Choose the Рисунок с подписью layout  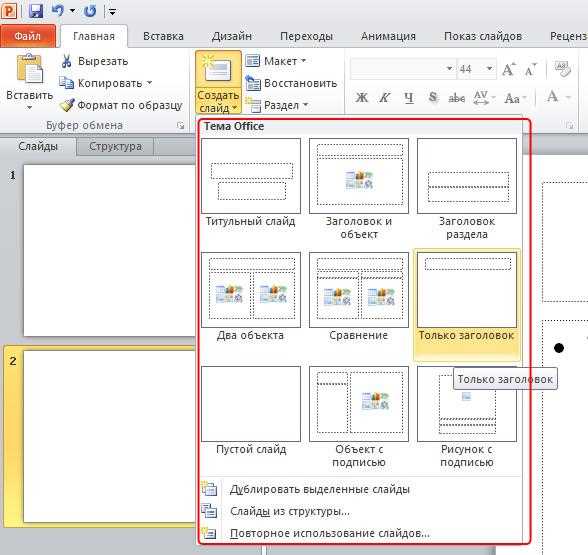click(467, 417)
